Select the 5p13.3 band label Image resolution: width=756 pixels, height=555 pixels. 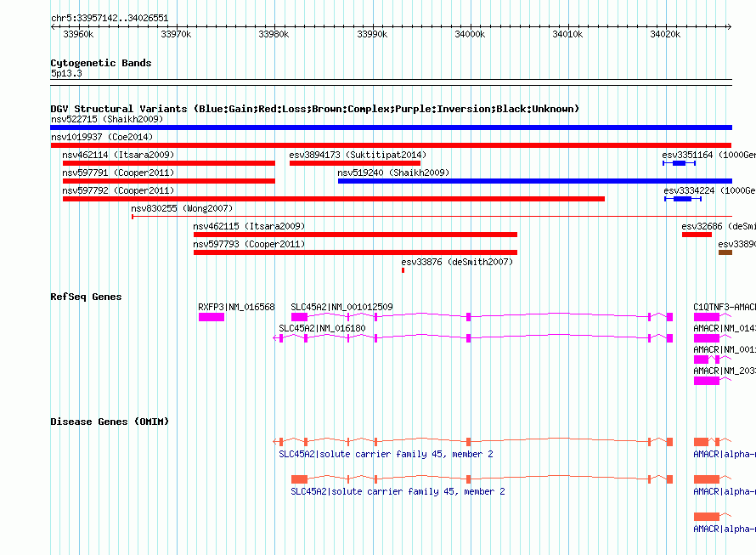[66, 73]
